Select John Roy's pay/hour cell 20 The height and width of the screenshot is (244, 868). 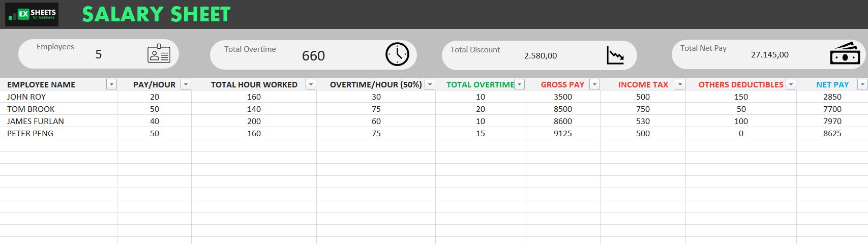(x=155, y=97)
